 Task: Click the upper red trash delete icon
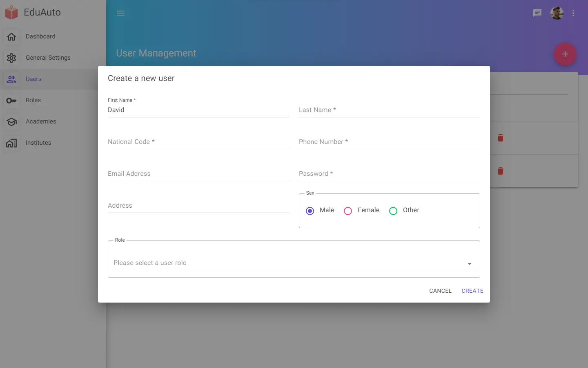[501, 138]
